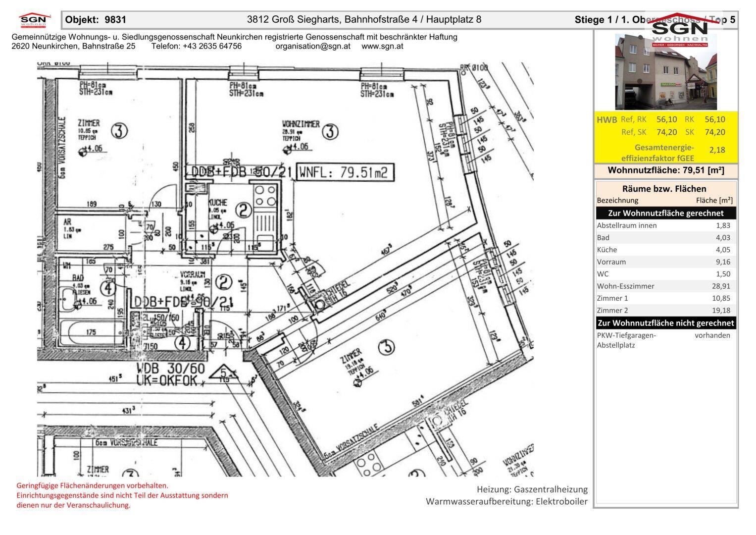Select the Wohn-Esszimmer row in the room table

point(665,286)
